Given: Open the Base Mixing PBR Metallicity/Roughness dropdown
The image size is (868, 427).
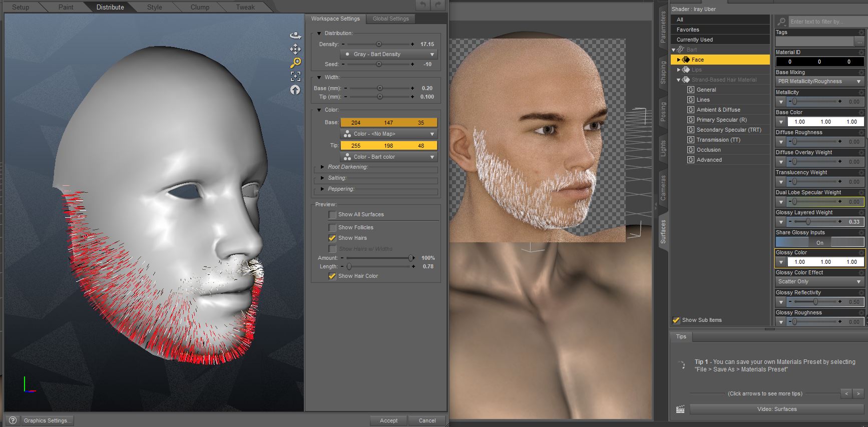Looking at the screenshot, I should (x=819, y=81).
